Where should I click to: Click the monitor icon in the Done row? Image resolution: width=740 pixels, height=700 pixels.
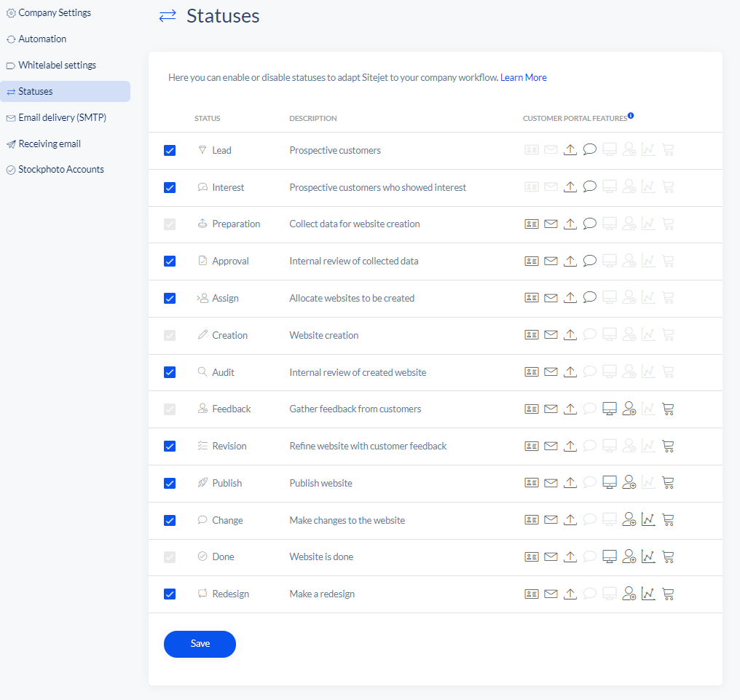(x=610, y=557)
